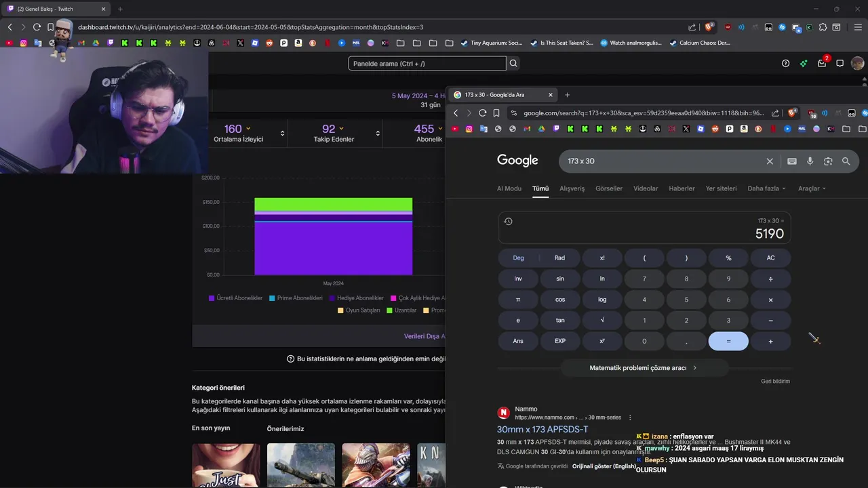Click the calculator 7 key
The width and height of the screenshot is (868, 488).
tap(644, 279)
